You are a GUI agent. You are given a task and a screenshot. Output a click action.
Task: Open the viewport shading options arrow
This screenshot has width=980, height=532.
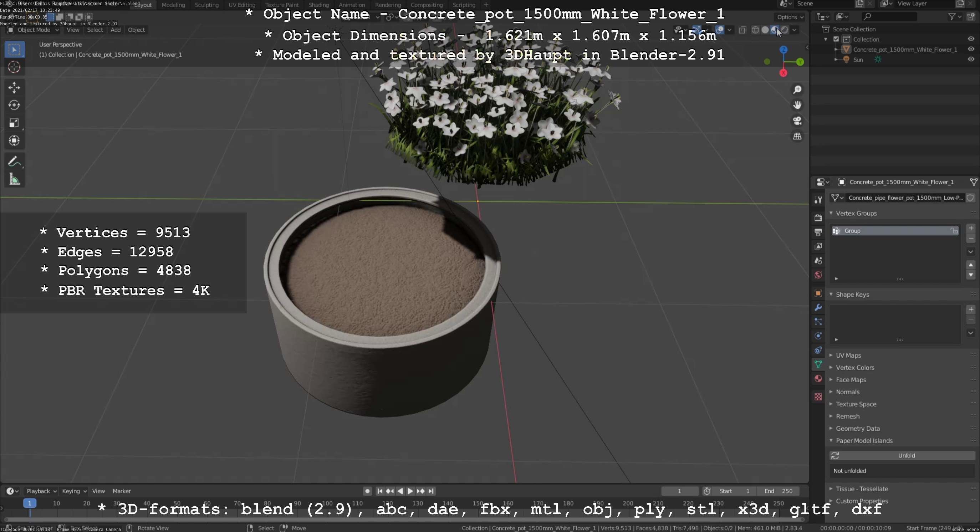(x=794, y=30)
